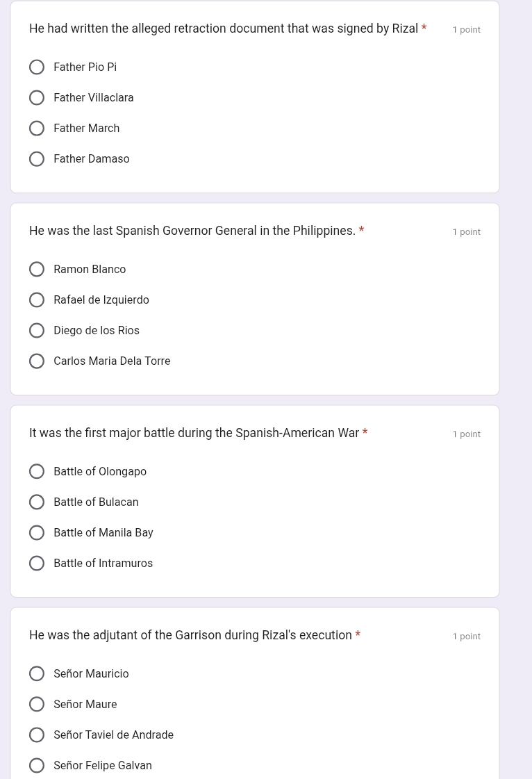Pick the Father March radio button
This screenshot has width=532, height=779.
point(37,129)
